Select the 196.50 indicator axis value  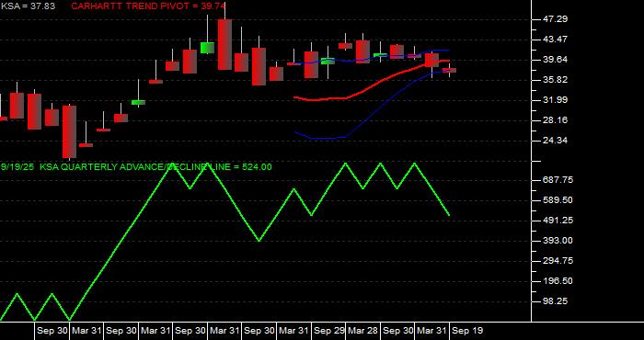tap(558, 281)
